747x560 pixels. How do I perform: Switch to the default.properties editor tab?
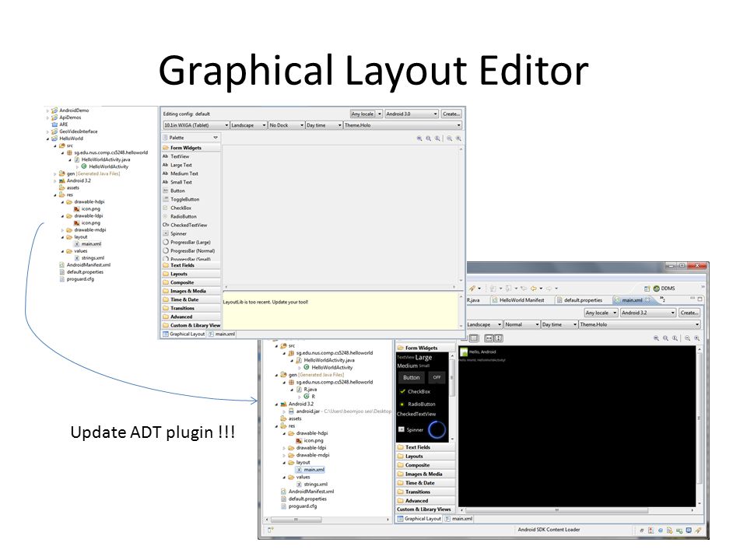pyautogui.click(x=579, y=300)
